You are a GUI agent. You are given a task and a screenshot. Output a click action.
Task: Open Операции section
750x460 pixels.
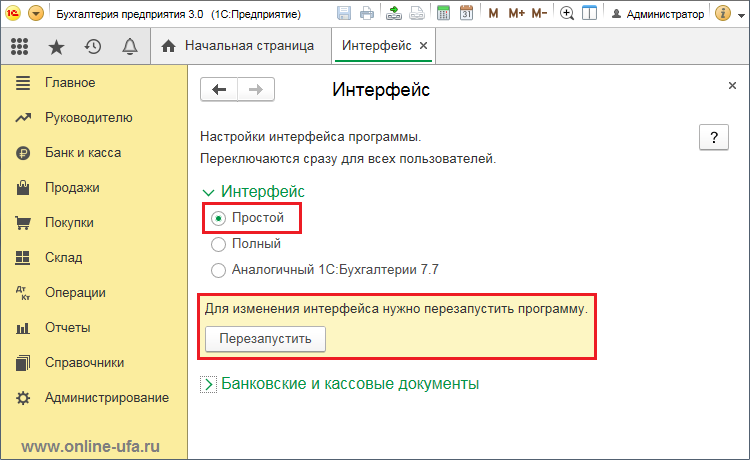(x=94, y=292)
